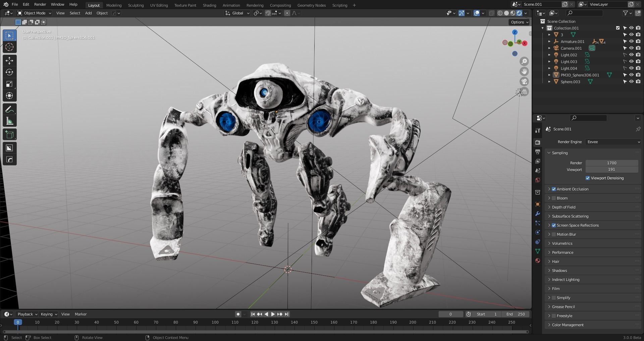Viewport: 644px width, 341px height.
Task: Click the pan view hand icon
Action: (524, 71)
